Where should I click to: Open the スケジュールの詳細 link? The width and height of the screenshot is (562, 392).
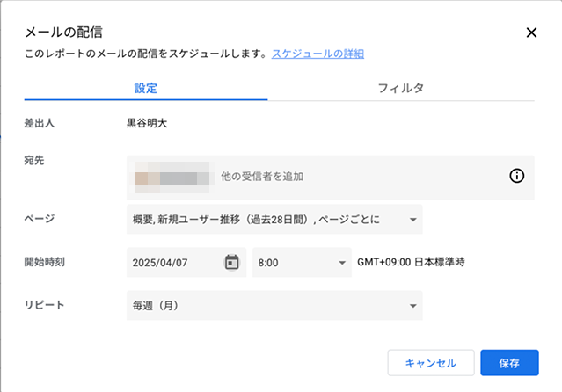pos(317,54)
